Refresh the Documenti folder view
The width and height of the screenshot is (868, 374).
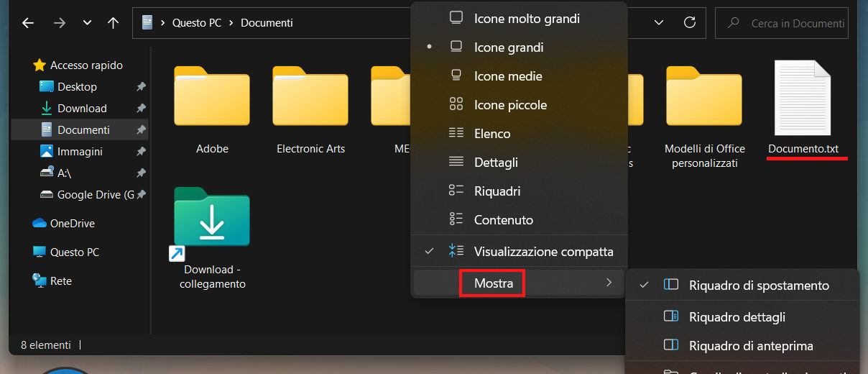pyautogui.click(x=690, y=23)
